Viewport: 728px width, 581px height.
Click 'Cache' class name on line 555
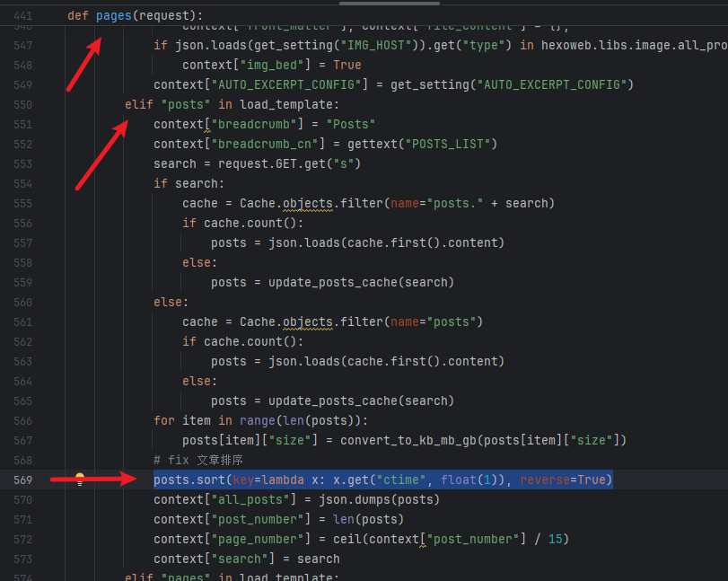tap(257, 203)
